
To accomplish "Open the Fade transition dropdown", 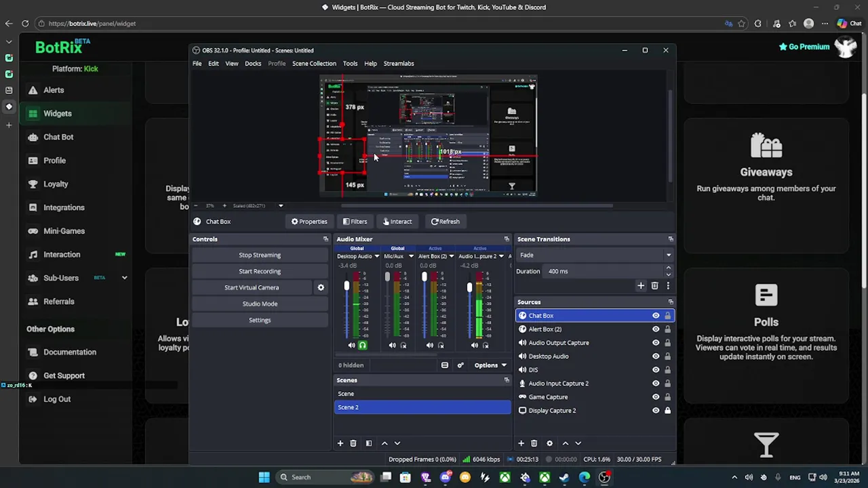I will [x=595, y=255].
